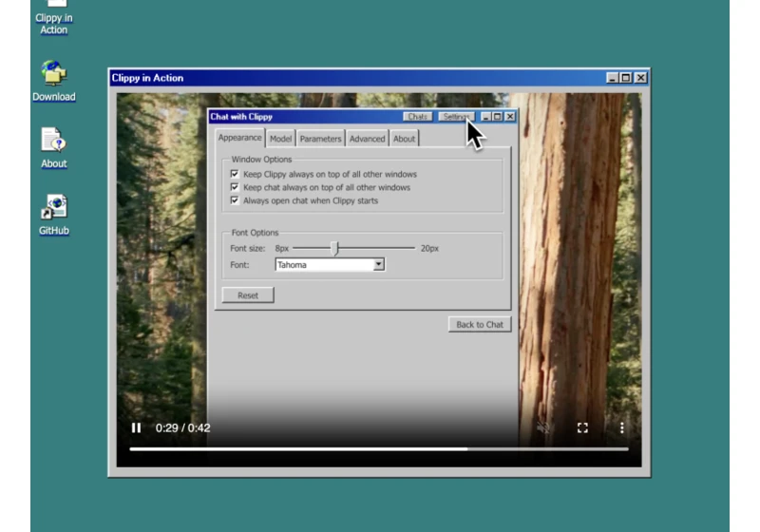Image resolution: width=760 pixels, height=532 pixels.
Task: Click the Settings button in title bar
Action: click(x=456, y=117)
